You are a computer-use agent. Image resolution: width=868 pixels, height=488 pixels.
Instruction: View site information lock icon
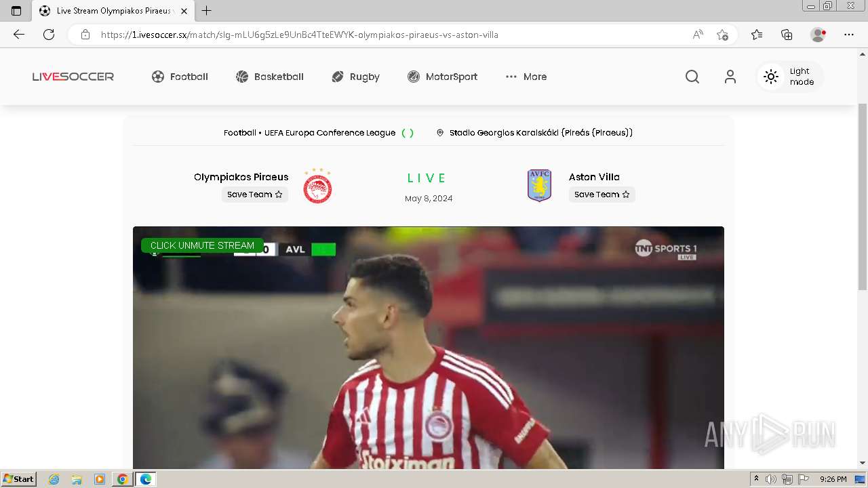[x=85, y=35]
